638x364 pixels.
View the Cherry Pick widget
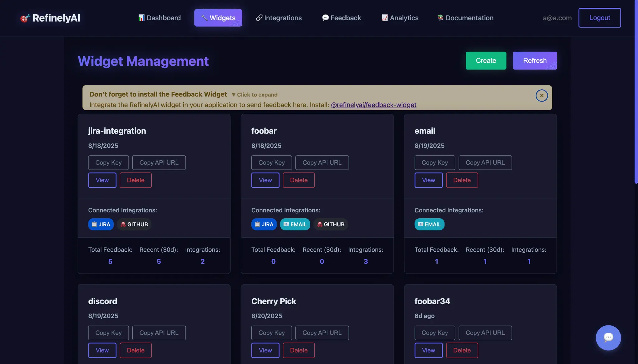tap(265, 350)
